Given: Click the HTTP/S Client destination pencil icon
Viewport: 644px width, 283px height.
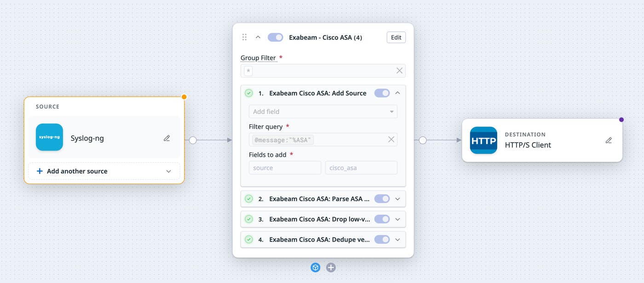Looking at the screenshot, I should tap(609, 140).
